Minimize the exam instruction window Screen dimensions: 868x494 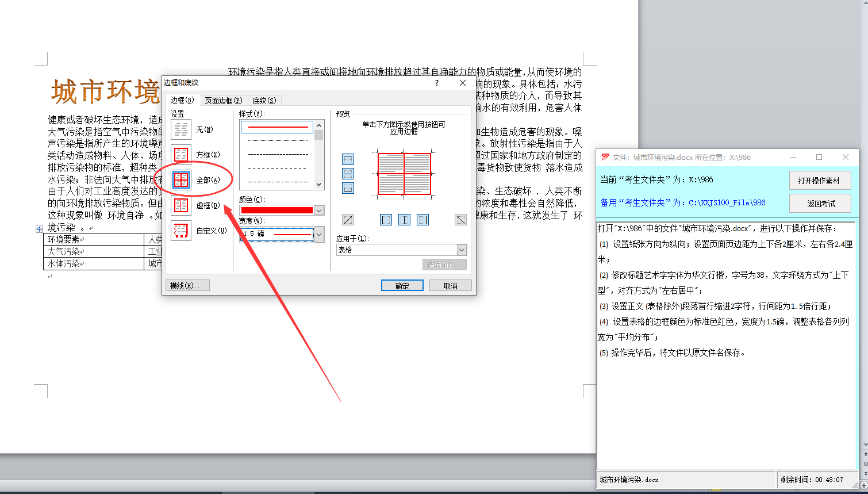tap(793, 157)
